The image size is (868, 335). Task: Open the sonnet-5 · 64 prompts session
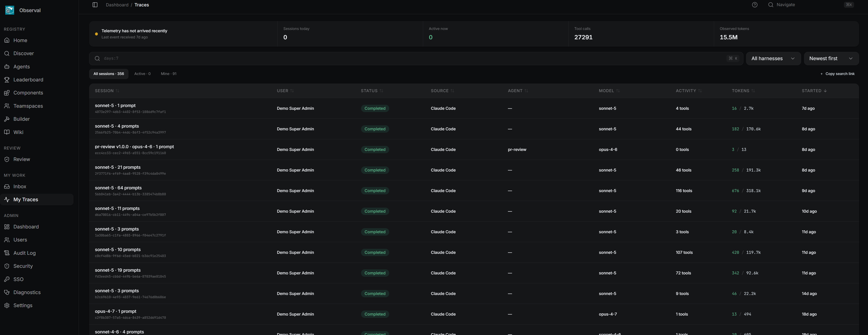474,191
